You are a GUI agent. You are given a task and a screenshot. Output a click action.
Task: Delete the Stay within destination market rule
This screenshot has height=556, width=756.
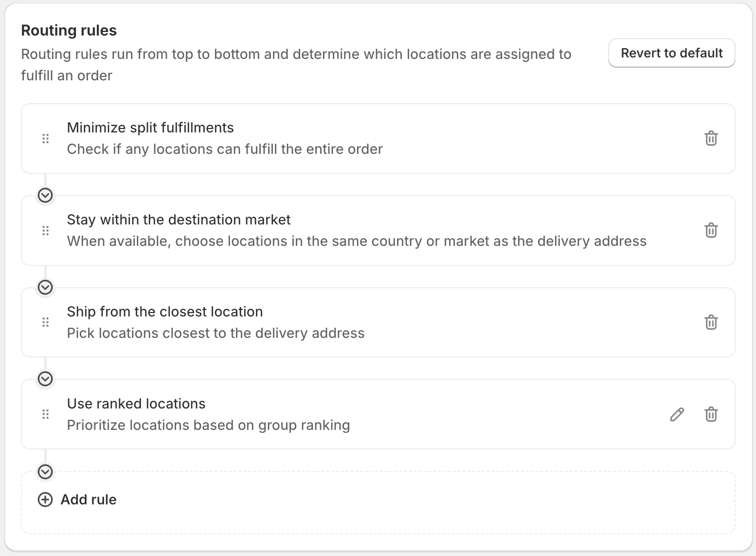pos(711,230)
